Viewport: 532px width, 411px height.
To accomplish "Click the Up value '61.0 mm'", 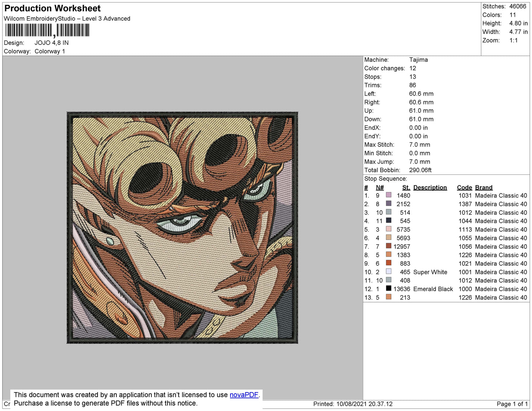I will (421, 110).
